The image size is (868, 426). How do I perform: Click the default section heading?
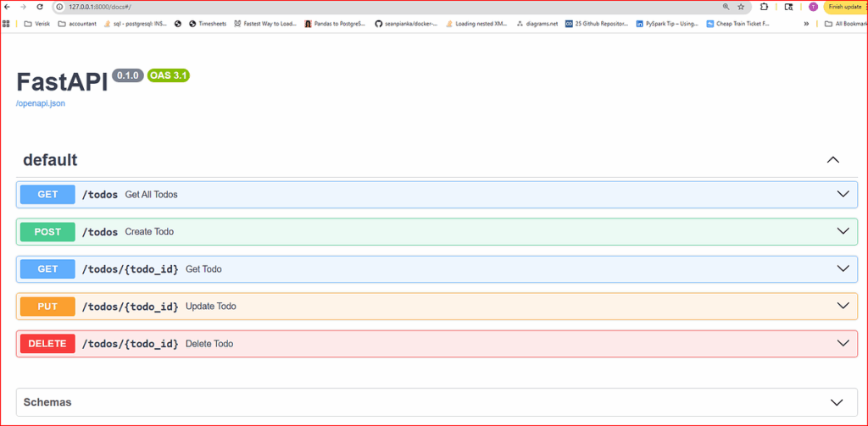[50, 160]
